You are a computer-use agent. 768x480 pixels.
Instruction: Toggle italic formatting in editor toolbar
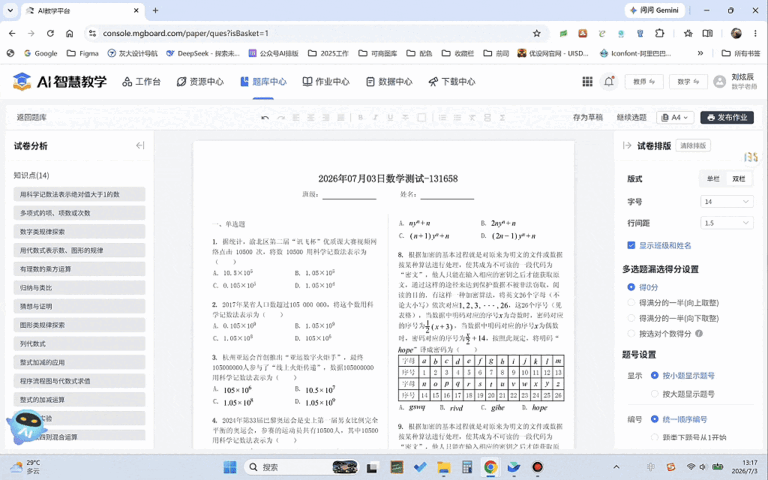(x=375, y=118)
